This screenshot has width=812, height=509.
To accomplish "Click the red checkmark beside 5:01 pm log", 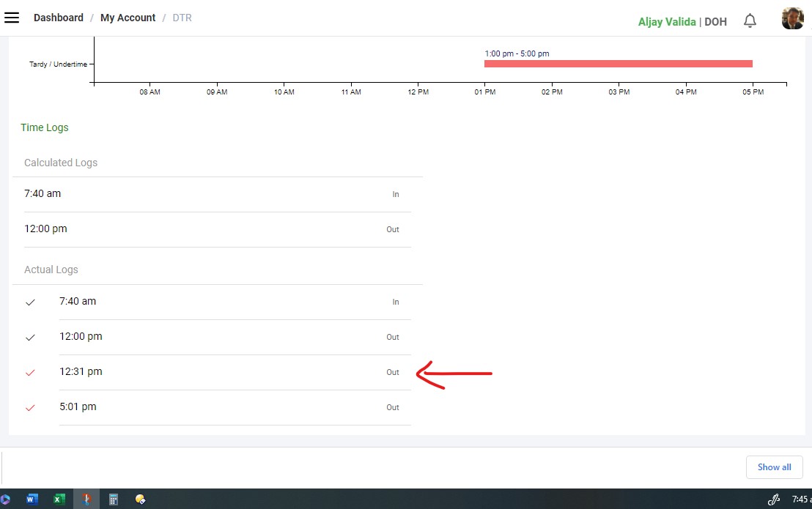I will (x=30, y=408).
